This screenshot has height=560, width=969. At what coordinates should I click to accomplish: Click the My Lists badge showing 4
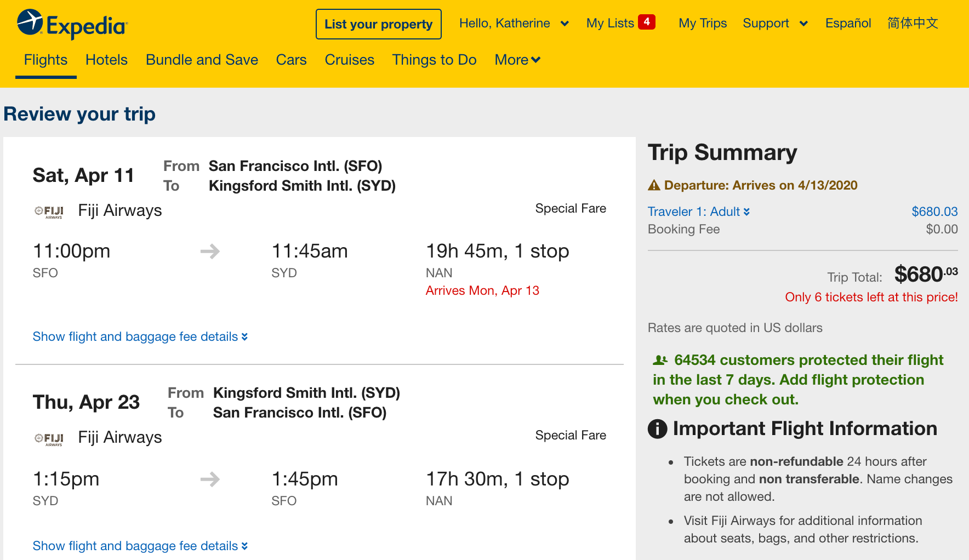[x=647, y=22]
